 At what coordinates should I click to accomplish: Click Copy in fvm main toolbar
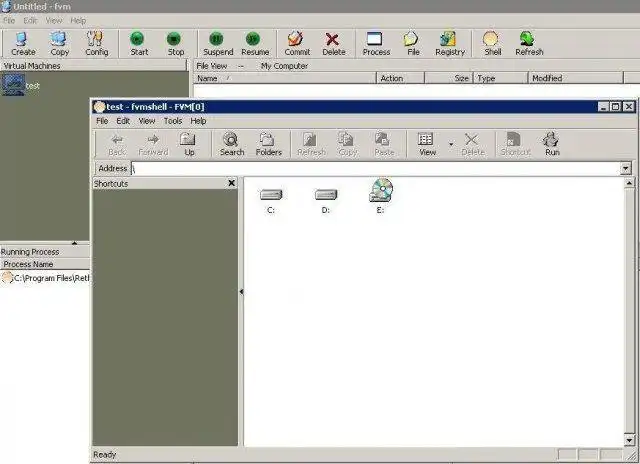point(59,44)
